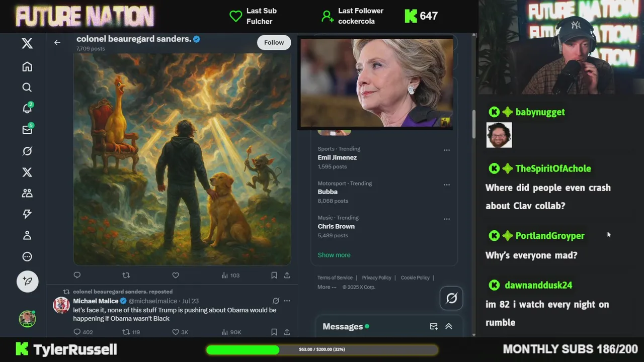Expand the Messages drawer with double chevron
This screenshot has width=644, height=362.
[449, 326]
